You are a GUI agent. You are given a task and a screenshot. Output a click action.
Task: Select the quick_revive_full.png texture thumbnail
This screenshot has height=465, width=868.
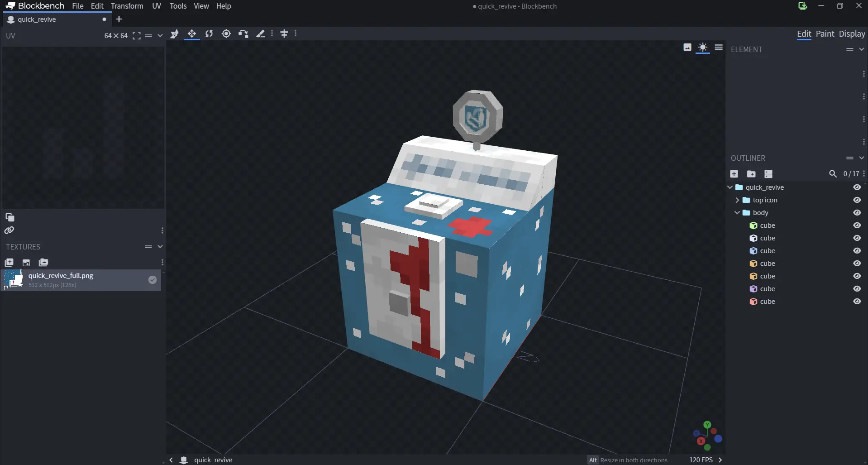[14, 280]
